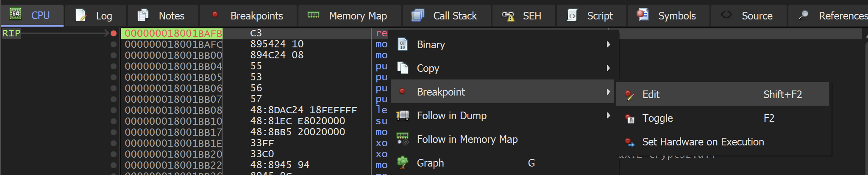The width and height of the screenshot is (868, 175).
Task: Toggle breakpoint bullet at address 000000018001BAFC
Action: (x=114, y=44)
